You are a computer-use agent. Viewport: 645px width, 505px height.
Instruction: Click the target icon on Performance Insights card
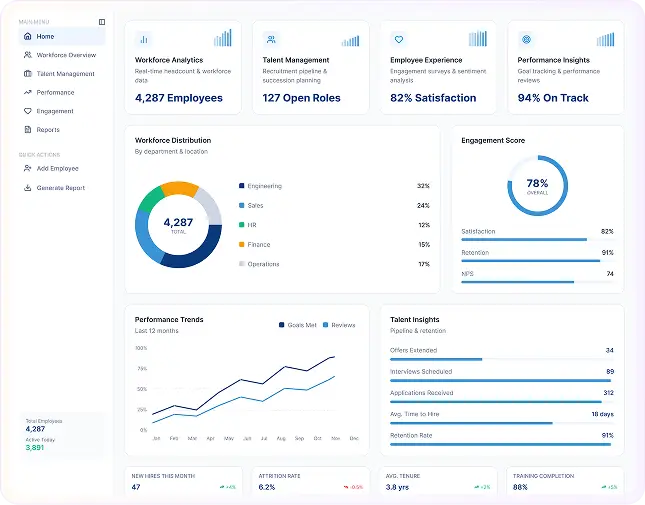coord(526,39)
